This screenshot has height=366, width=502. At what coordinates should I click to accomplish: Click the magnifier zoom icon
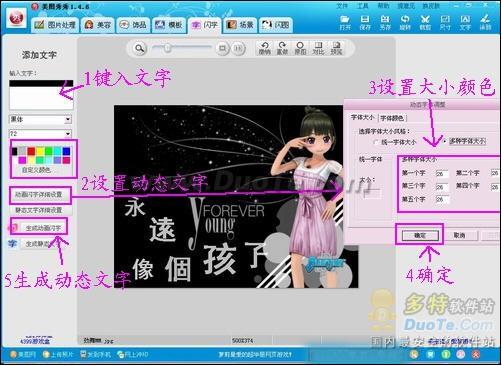tap(140, 48)
